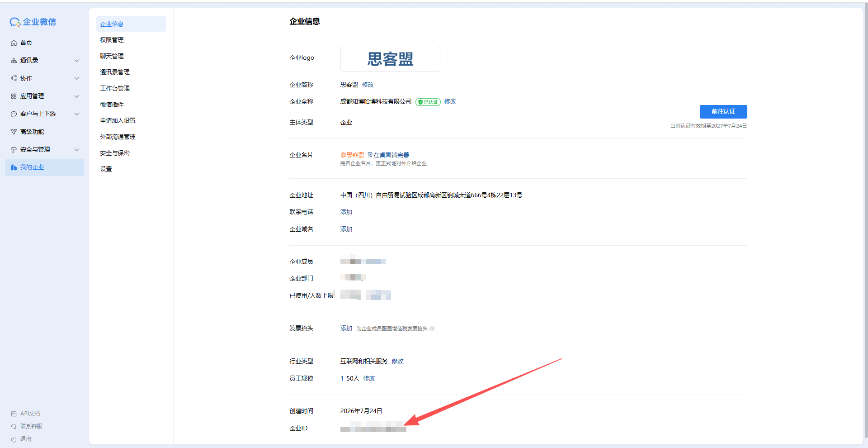Click 添加 for 联系电话
This screenshot has height=448, width=868.
pos(346,212)
